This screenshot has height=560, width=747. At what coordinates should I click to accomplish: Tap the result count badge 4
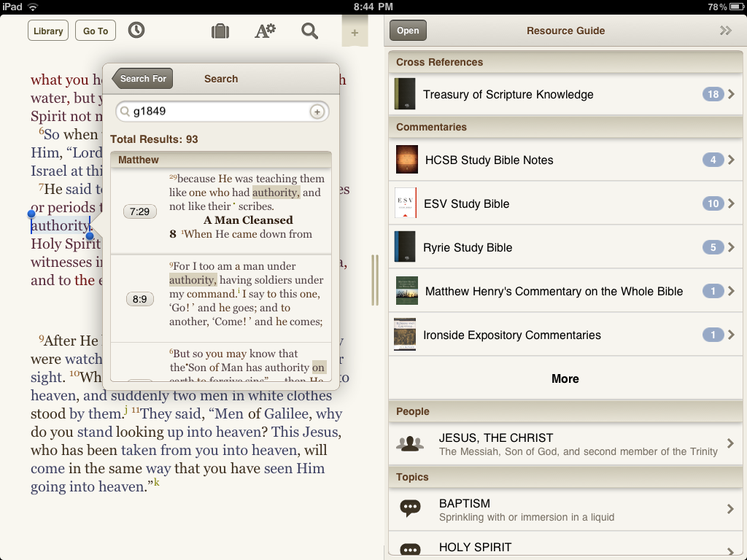(713, 160)
